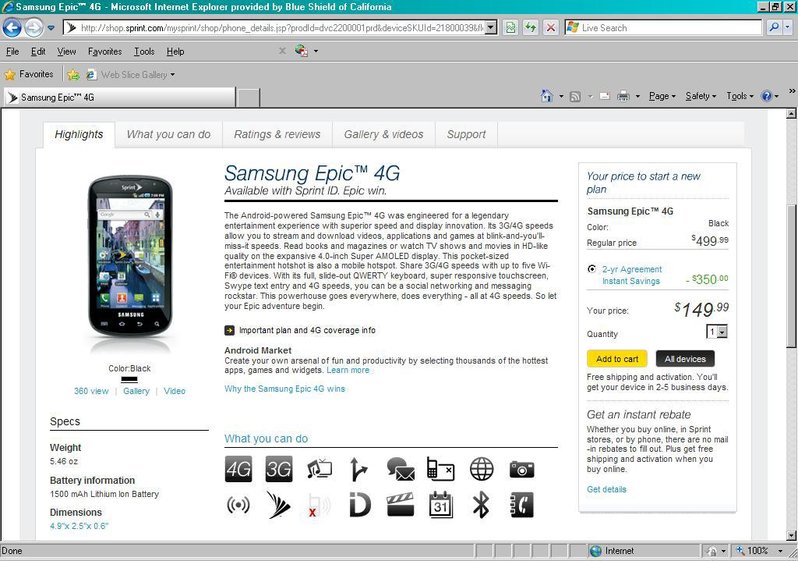
Task: Expand the Page menu dropdown
Action: tap(662, 96)
